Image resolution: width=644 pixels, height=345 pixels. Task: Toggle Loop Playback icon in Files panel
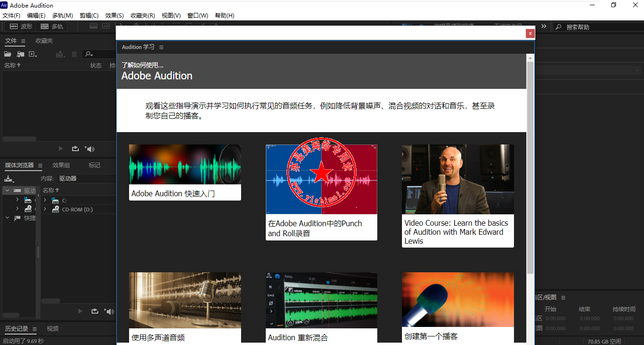[x=75, y=149]
